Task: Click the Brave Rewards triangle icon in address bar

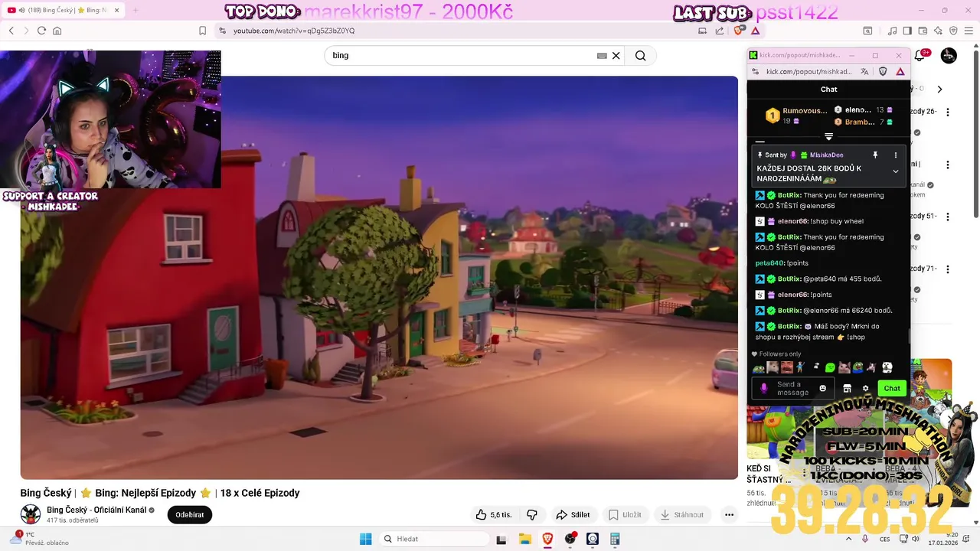Action: [756, 31]
